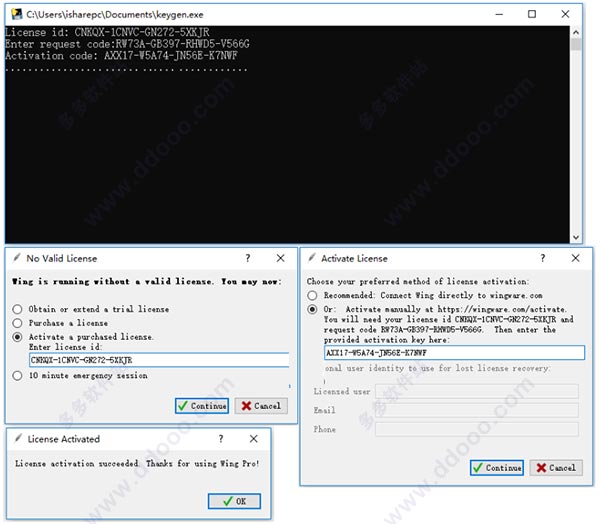
Task: Click 'Choose your preferred method' text
Action: point(418,281)
